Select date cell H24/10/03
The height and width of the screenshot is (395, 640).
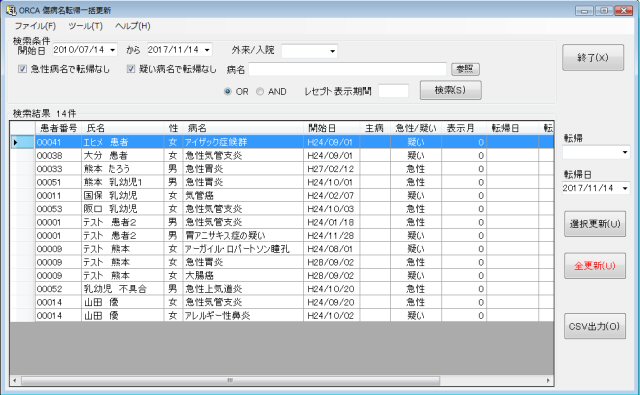point(332,209)
